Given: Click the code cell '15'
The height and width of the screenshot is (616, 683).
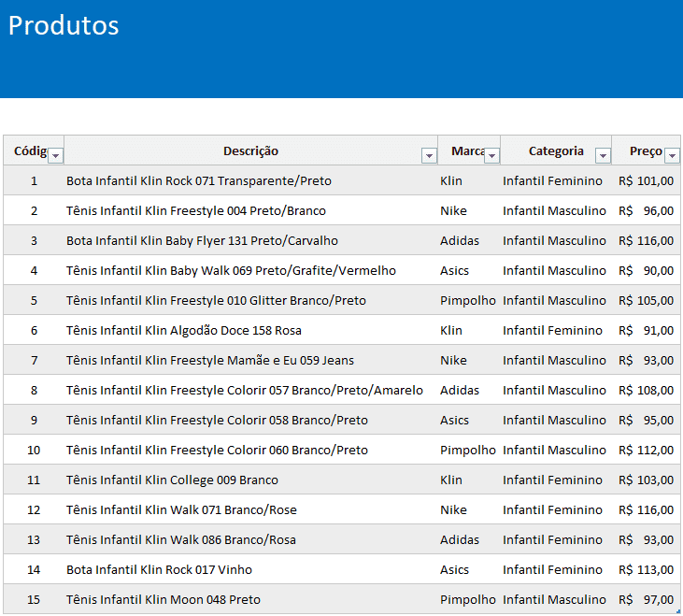Looking at the screenshot, I should point(34,599).
